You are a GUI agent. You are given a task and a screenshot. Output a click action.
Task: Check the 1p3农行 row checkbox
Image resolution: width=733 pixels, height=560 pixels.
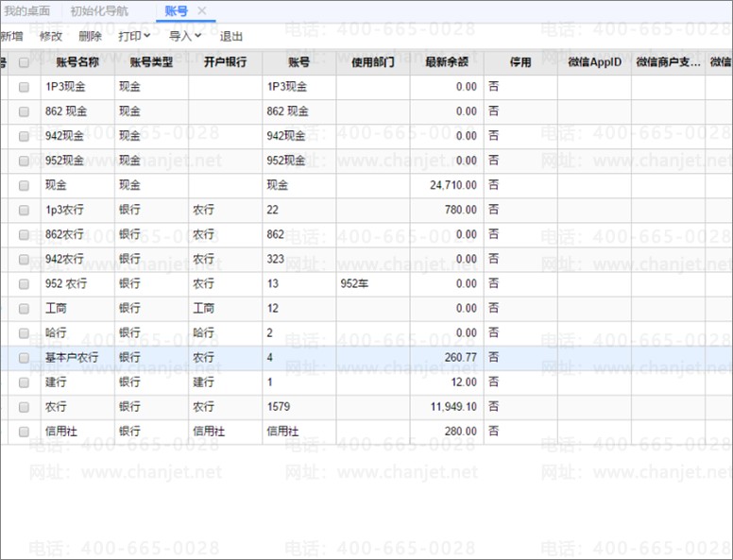[x=24, y=211]
